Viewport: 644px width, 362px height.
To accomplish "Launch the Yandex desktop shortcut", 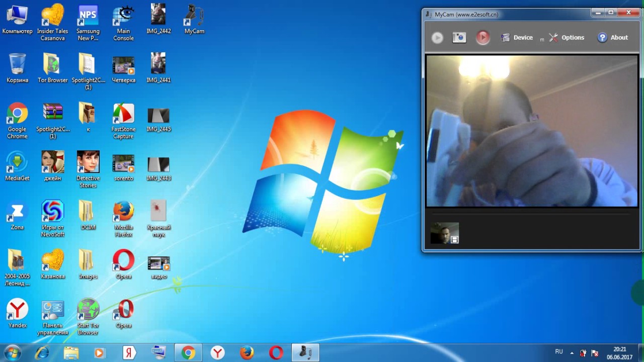I will 17,314.
